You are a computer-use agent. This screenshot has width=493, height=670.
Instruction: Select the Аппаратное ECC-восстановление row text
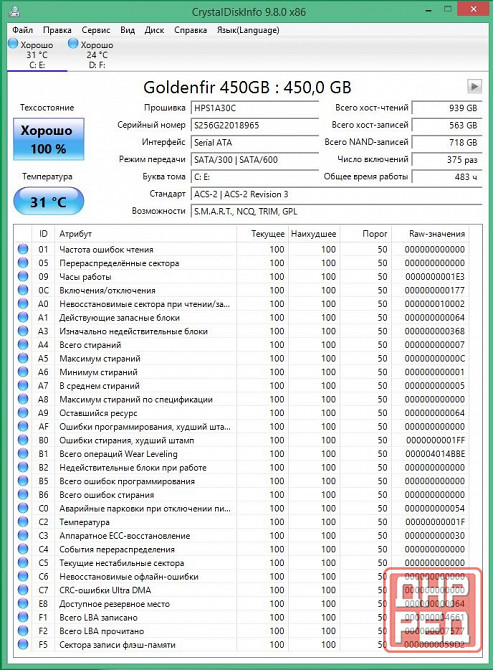coord(124,535)
